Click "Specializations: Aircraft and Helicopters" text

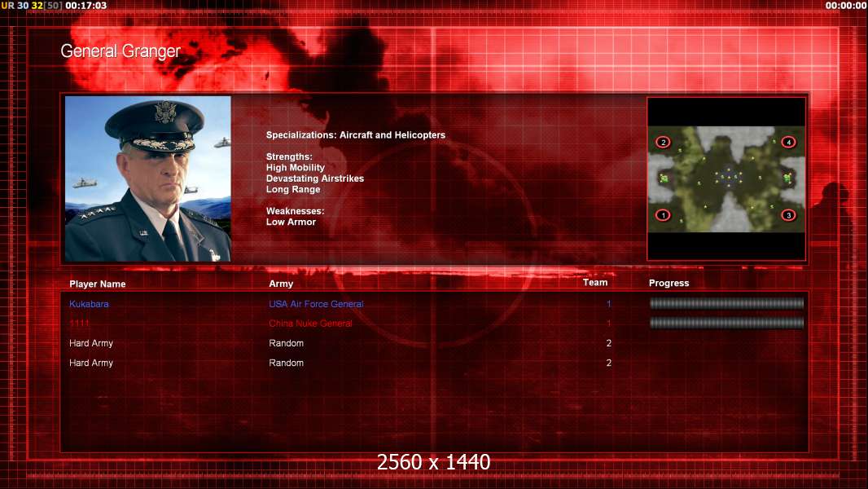[355, 135]
